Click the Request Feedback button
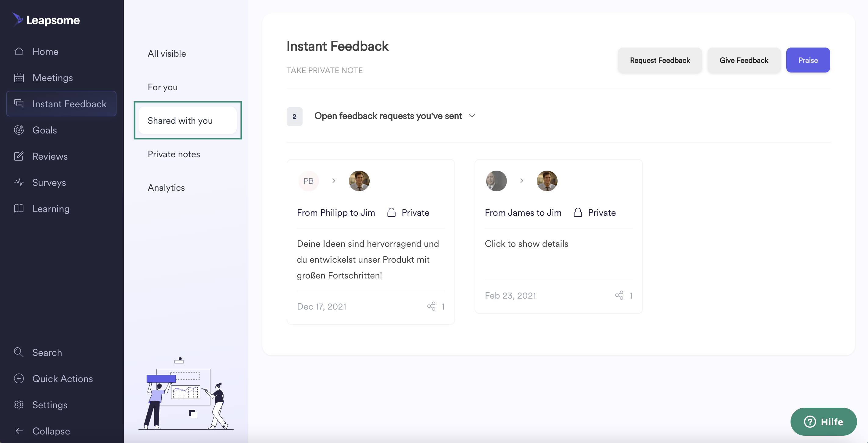 pyautogui.click(x=660, y=60)
